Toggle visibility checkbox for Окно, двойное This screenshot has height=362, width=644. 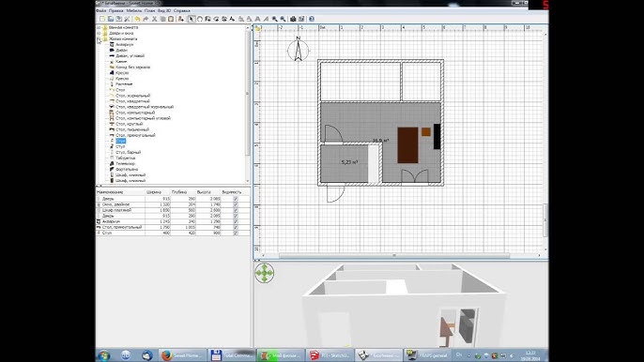coord(236,204)
